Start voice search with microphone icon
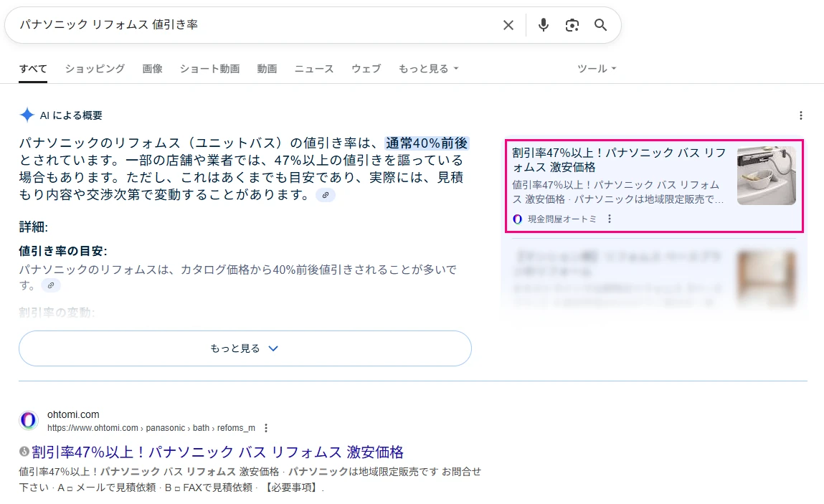The image size is (824, 504). pos(544,25)
